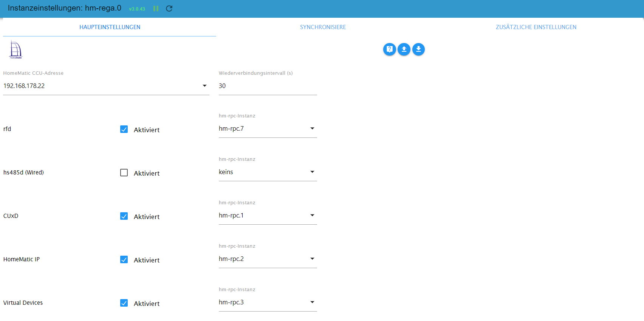Image resolution: width=644 pixels, height=321 pixels.
Task: Toggle the CUxD Aktiviert checkbox
Action: (x=124, y=216)
